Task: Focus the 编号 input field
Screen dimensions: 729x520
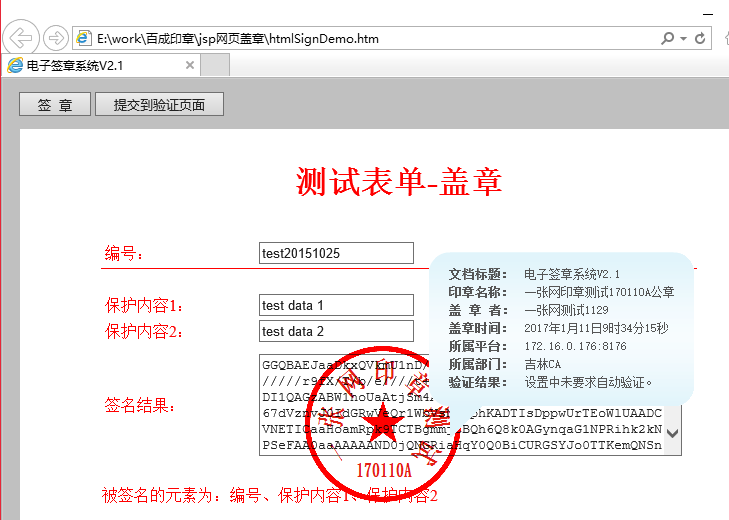Action: (x=335, y=253)
